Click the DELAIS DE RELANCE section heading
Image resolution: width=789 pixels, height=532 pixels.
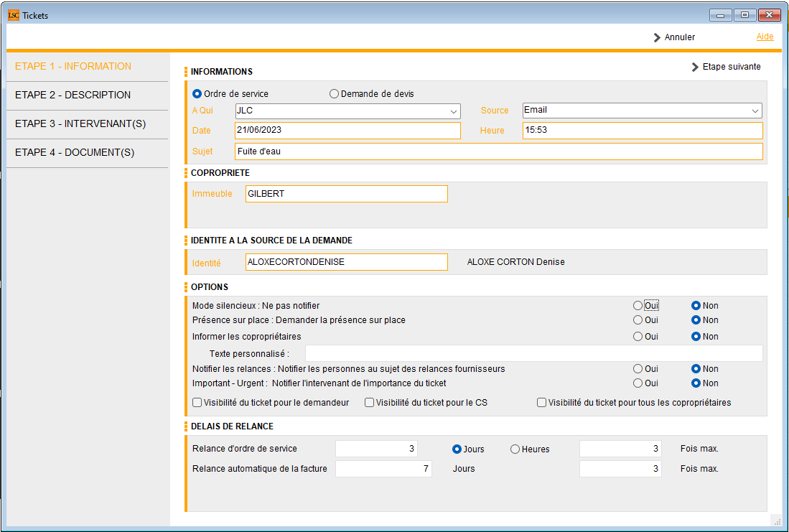click(233, 426)
